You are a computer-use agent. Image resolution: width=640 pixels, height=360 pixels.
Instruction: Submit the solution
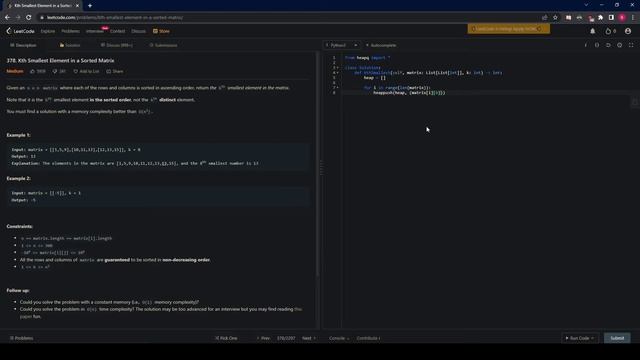point(617,338)
